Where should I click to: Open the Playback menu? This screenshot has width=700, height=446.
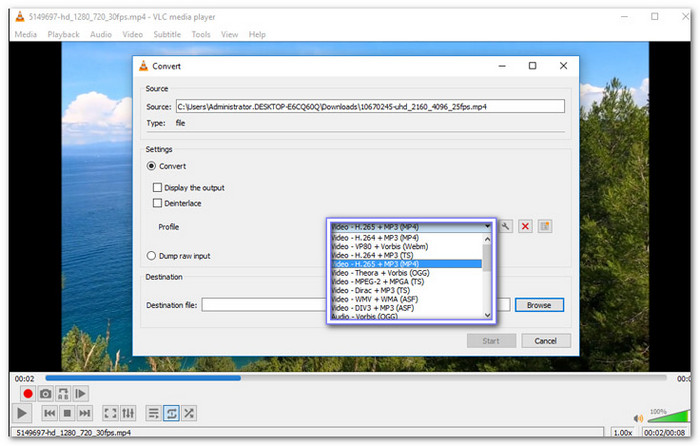[64, 34]
